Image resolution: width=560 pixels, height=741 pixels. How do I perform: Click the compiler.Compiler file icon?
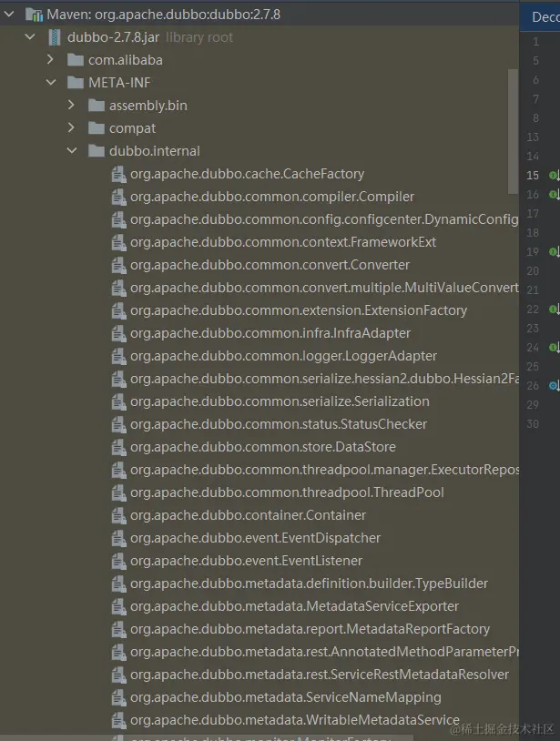(x=118, y=197)
